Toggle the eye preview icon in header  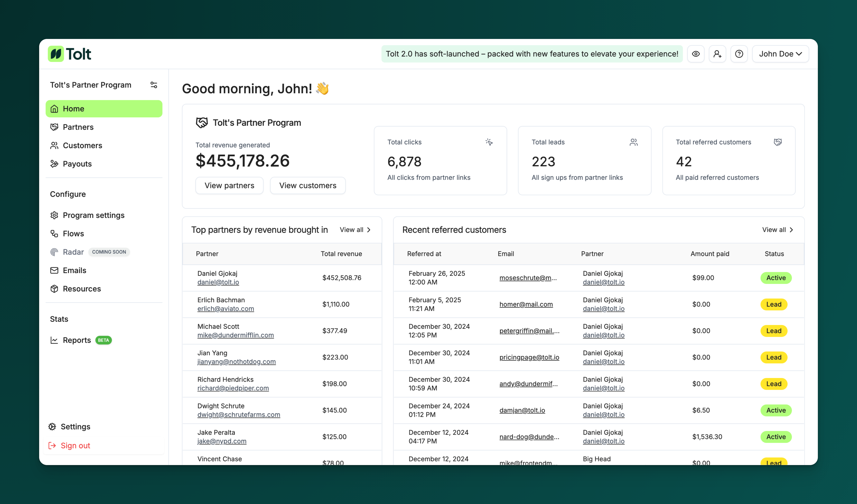click(696, 54)
